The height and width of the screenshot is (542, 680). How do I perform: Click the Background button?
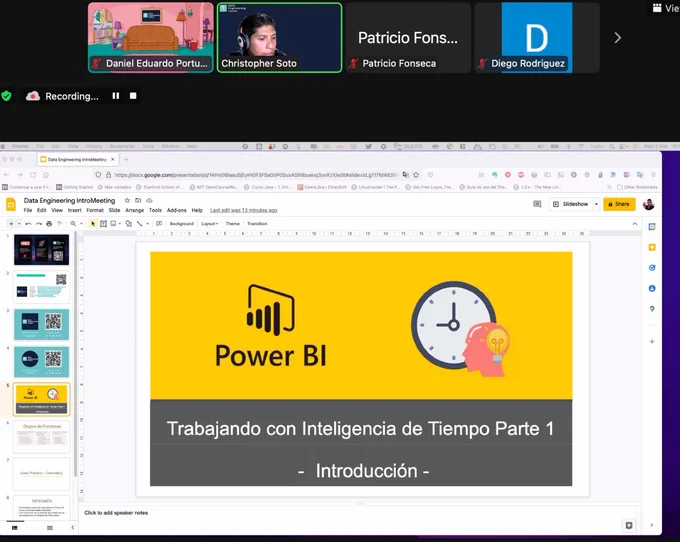(182, 224)
